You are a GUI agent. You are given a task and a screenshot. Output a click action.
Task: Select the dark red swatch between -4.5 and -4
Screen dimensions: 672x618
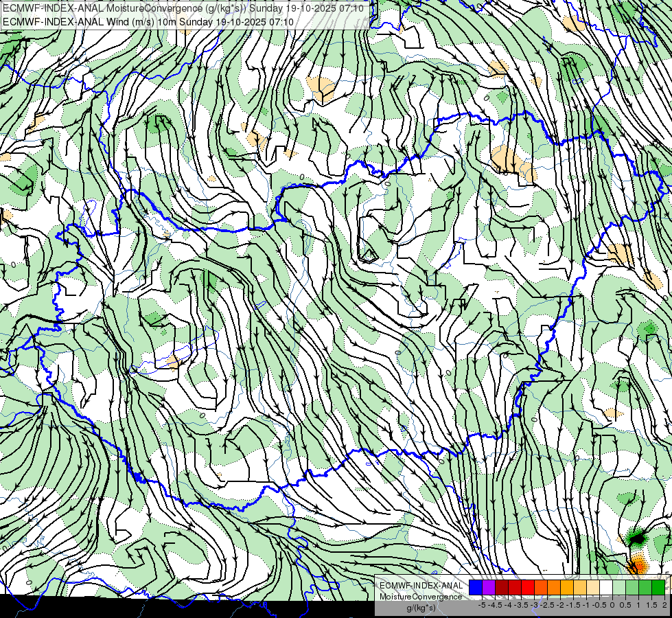coord(502,587)
